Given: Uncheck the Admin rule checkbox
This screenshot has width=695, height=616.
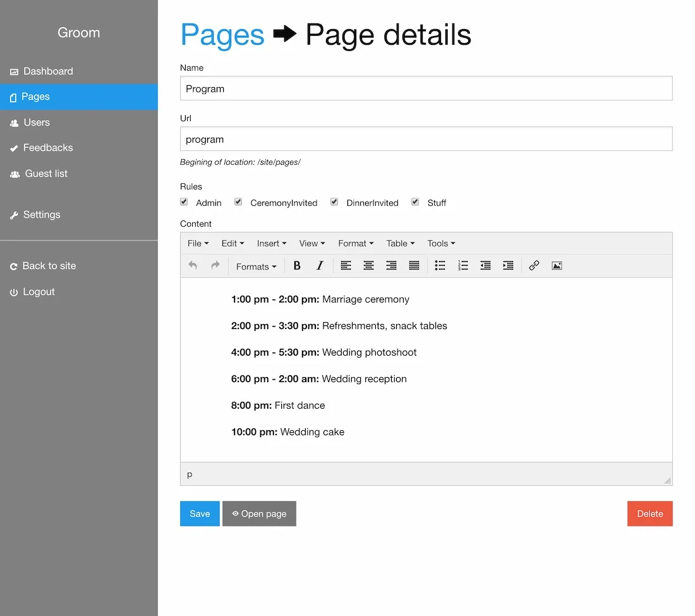Looking at the screenshot, I should [184, 202].
